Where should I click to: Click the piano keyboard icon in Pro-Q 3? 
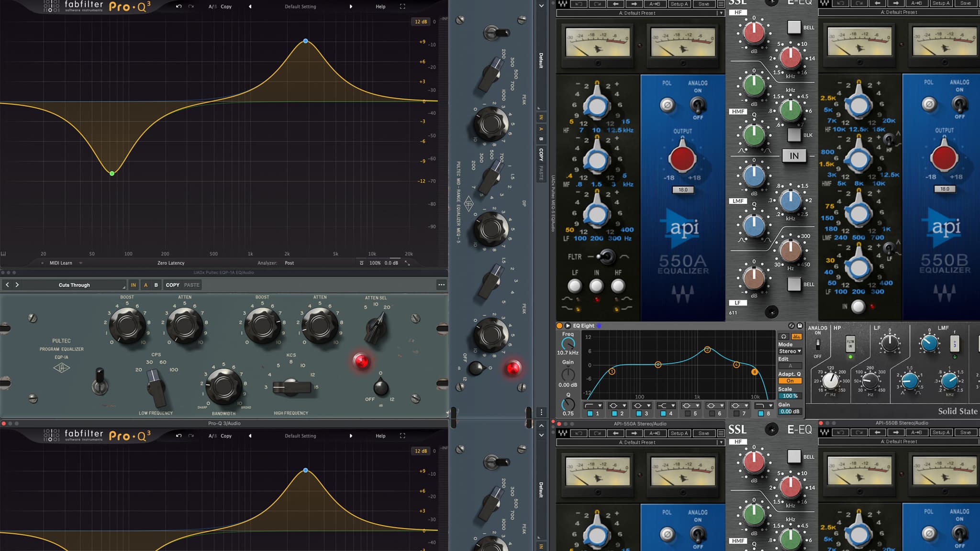[3, 254]
